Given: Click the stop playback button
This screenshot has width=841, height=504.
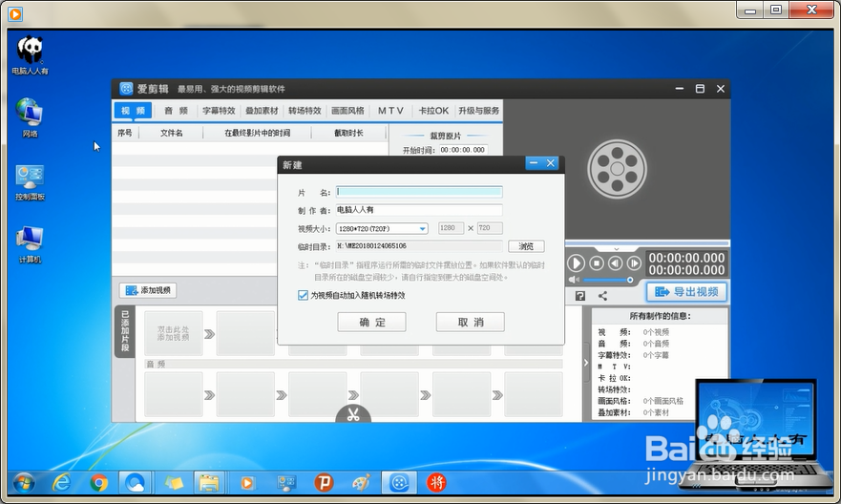Looking at the screenshot, I should pos(597,263).
